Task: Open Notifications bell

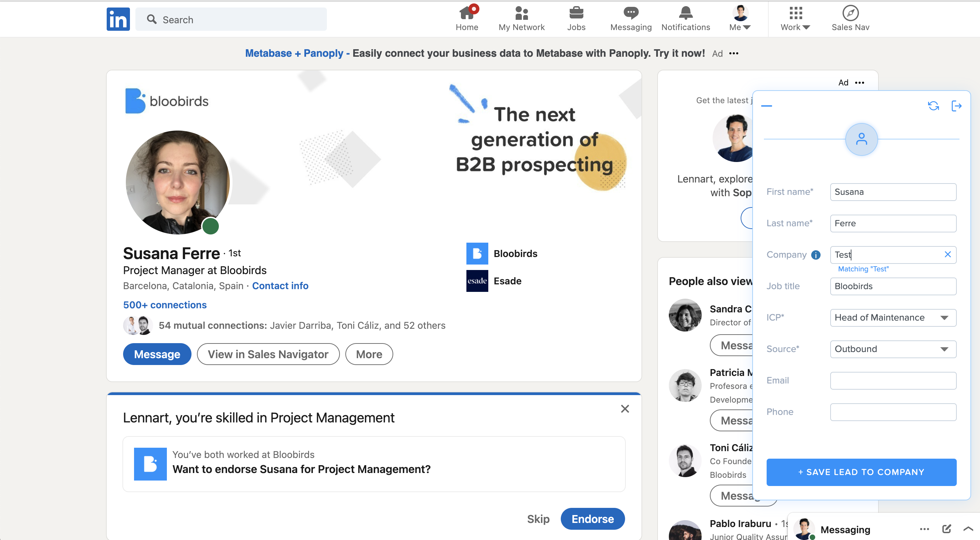Action: coord(685,19)
